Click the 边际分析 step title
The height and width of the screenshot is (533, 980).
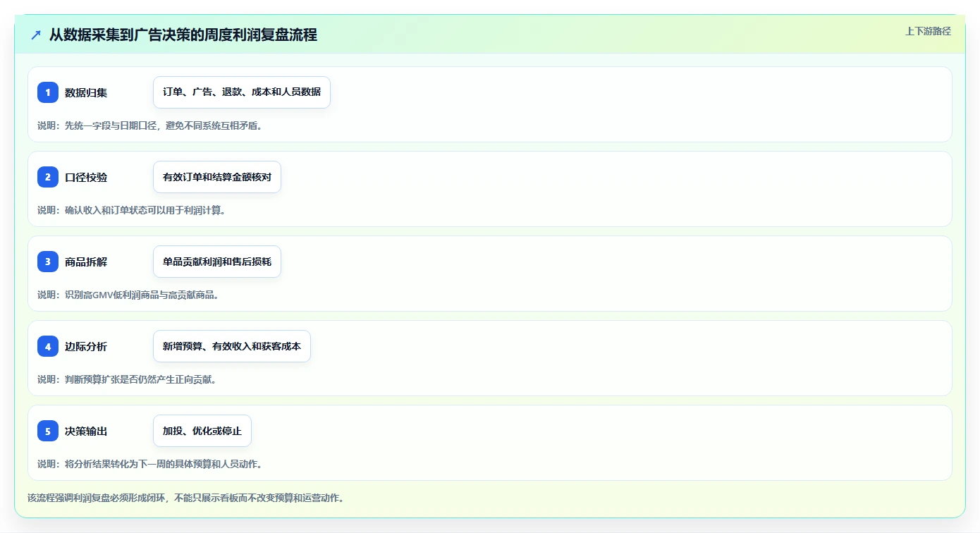tap(86, 346)
